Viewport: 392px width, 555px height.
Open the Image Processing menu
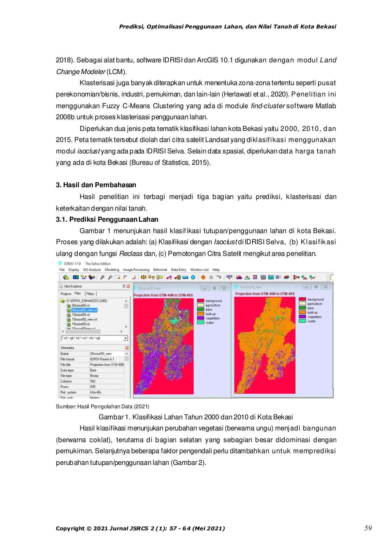[136, 270]
